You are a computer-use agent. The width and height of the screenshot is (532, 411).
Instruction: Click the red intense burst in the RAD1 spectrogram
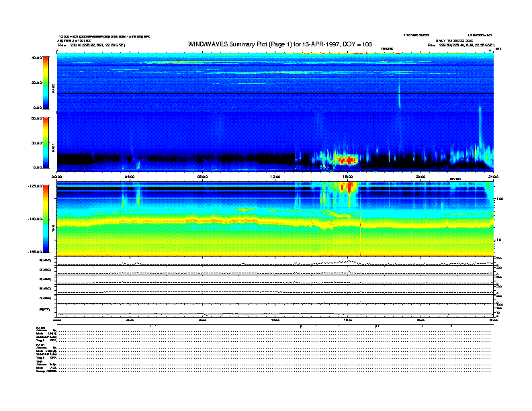[x=347, y=160]
